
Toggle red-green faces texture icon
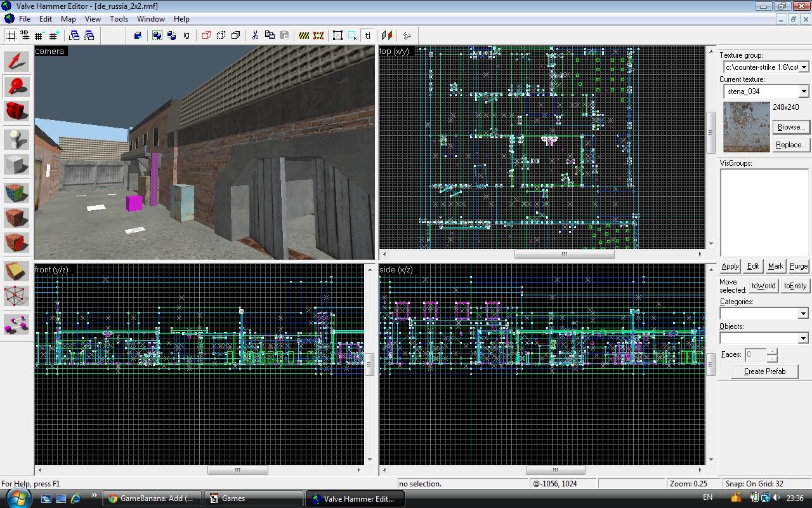[387, 36]
